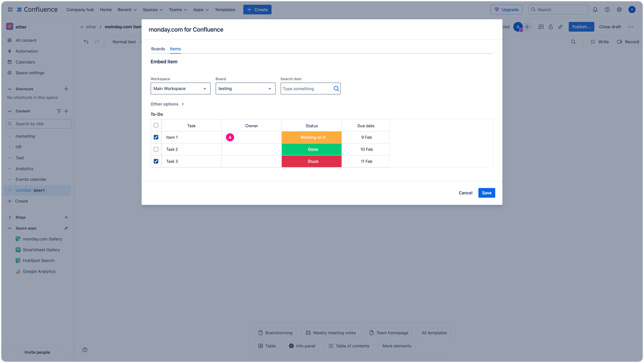The image size is (644, 363).
Task: Collapse the Shortcuts section
Action: 9,89
